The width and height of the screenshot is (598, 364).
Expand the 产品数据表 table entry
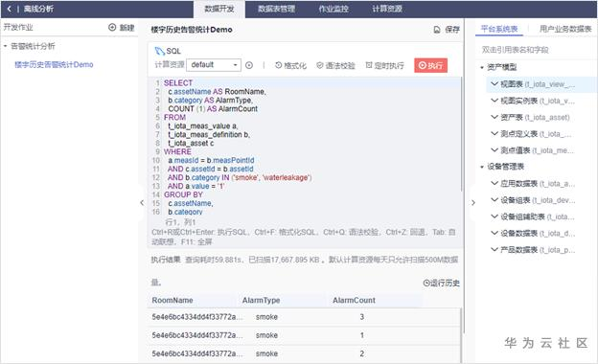(x=494, y=250)
